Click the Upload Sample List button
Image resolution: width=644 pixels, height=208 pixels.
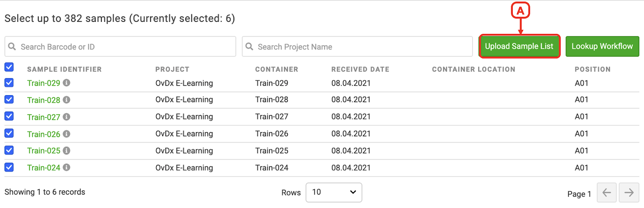coord(519,46)
